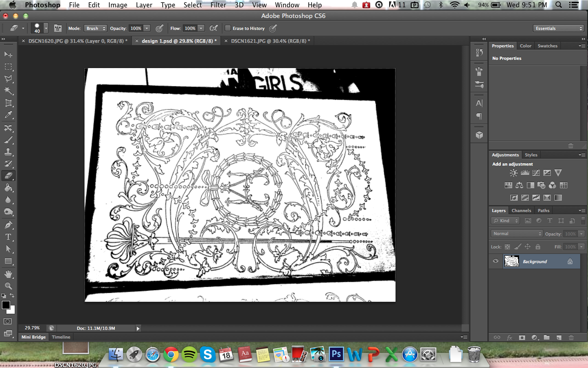
Task: Select the Rectangle shape tool
Action: click(x=8, y=261)
